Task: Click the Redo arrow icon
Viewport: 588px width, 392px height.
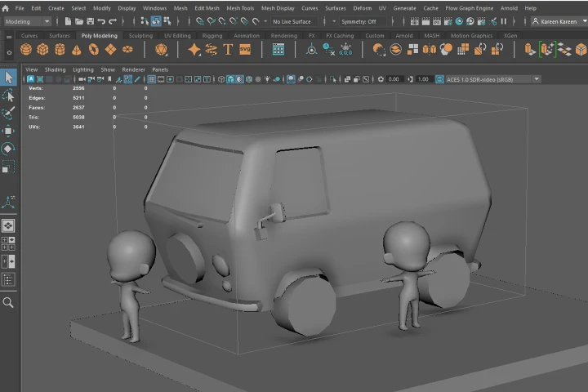Action: click(x=113, y=21)
